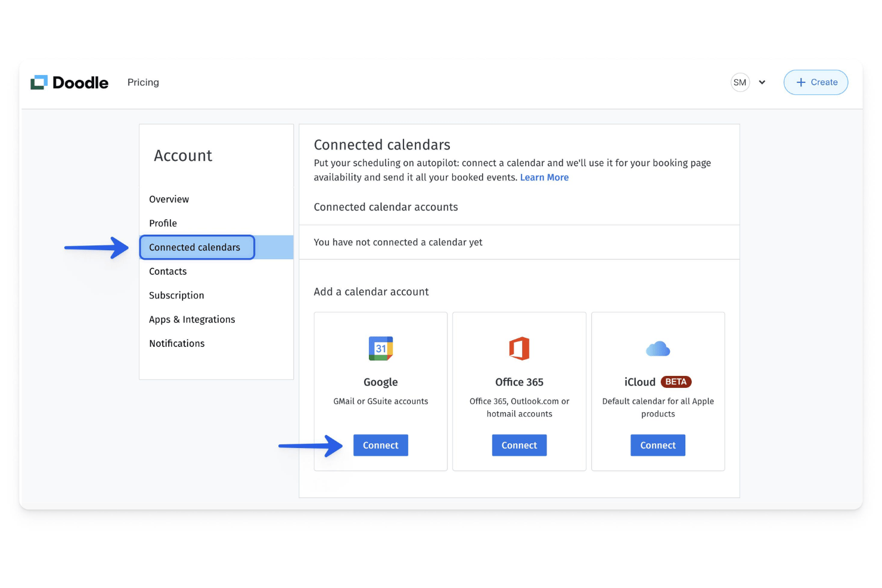Screen dimensions: 882x588
Task: Click the 'You have not connected a calendar yet' text
Action: point(398,242)
